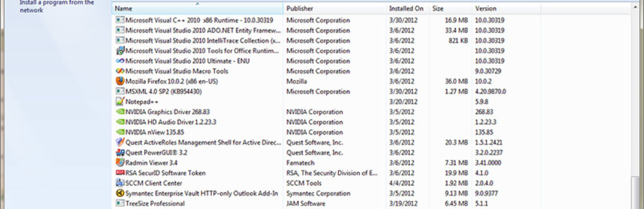Sort list by the Publisher column header

coord(335,9)
